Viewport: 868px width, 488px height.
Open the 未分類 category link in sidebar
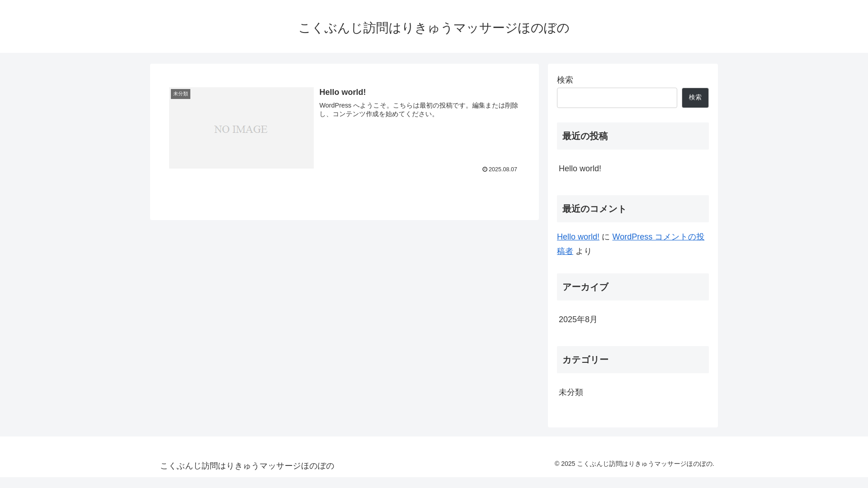click(571, 392)
